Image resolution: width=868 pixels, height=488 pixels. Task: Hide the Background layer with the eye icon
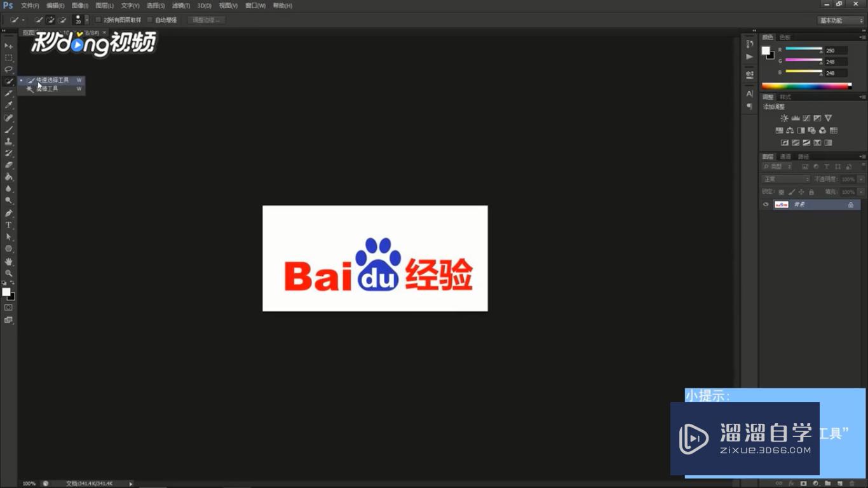point(766,205)
